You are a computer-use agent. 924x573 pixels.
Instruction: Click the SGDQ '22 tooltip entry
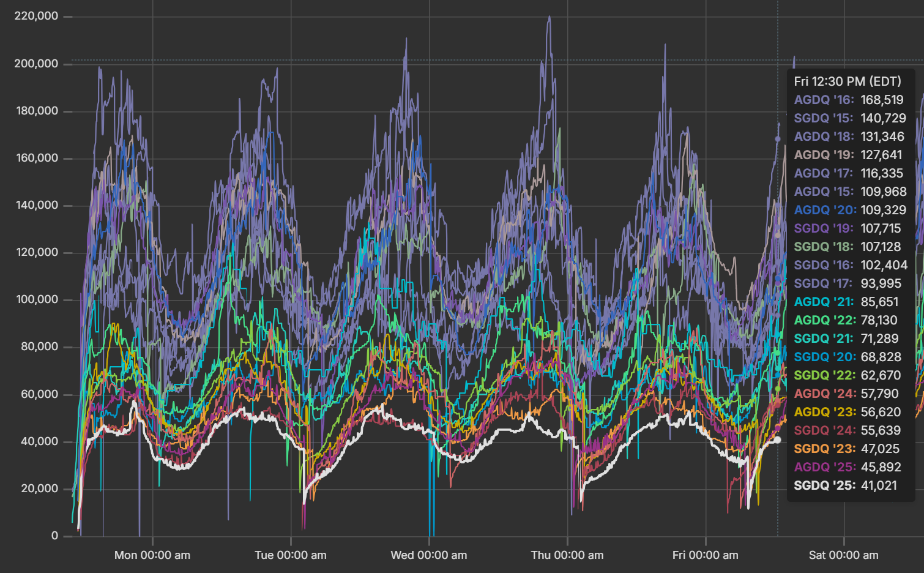(848, 375)
